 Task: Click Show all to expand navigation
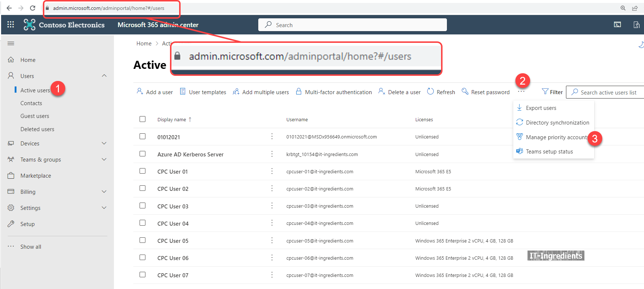tap(31, 247)
